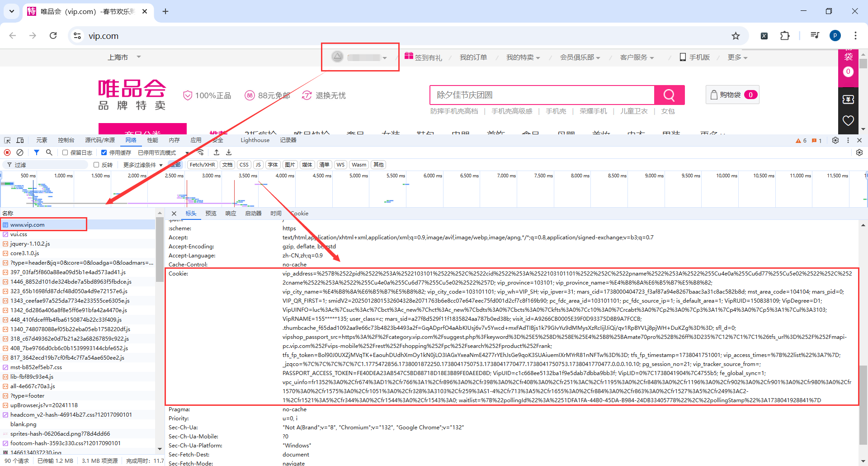
Task: Open the throttling mode dropdown
Action: [x=163, y=153]
